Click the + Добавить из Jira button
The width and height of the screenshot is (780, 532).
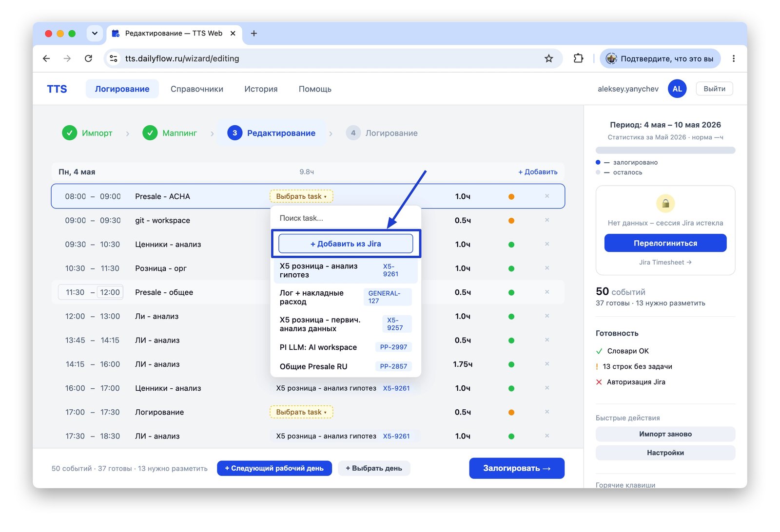pyautogui.click(x=346, y=244)
